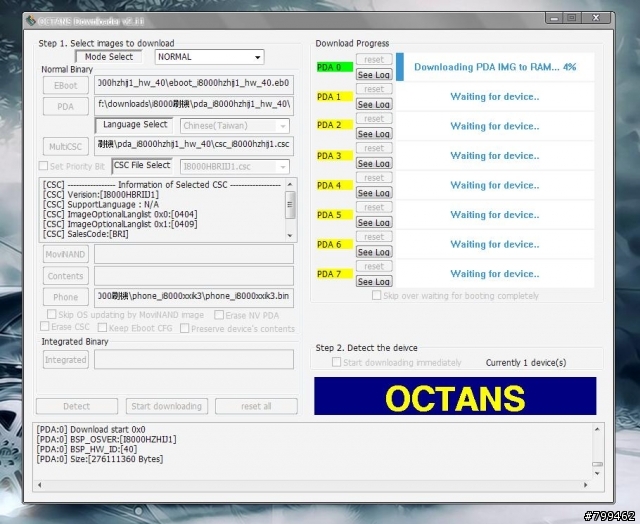The height and width of the screenshot is (524, 640).
Task: Open See Log for PDA 1
Action: pos(374,104)
